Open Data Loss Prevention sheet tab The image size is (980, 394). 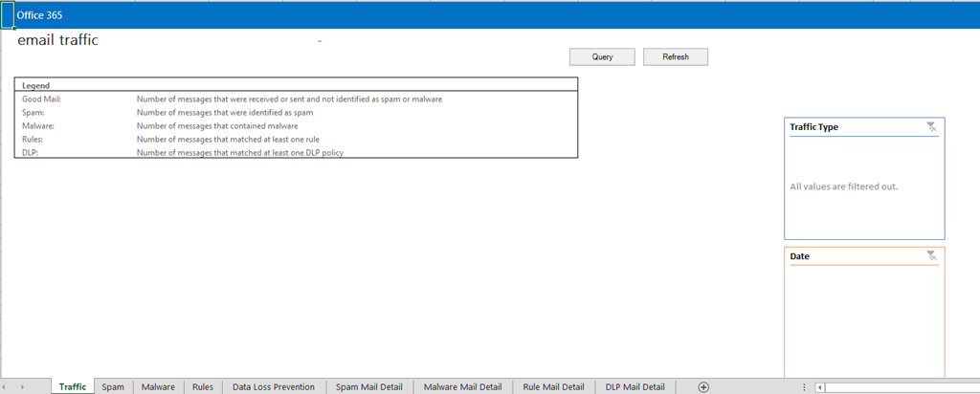coord(274,387)
